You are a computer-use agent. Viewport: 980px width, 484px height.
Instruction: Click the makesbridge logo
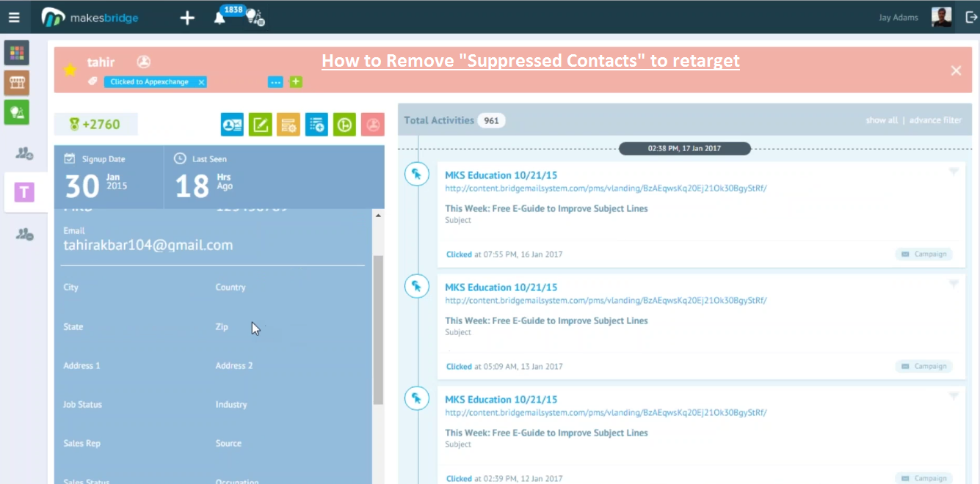[x=90, y=17]
